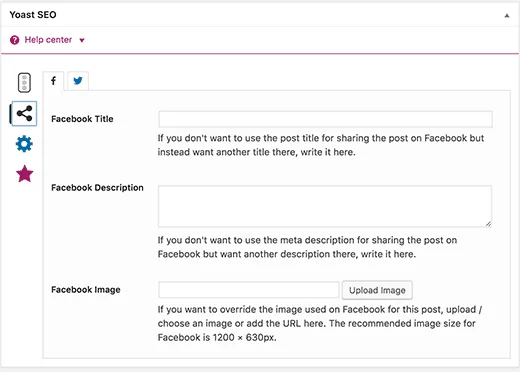Viewport: 520px width, 372px height.
Task: Click inside the Facebook Description textarea
Action: 325,206
